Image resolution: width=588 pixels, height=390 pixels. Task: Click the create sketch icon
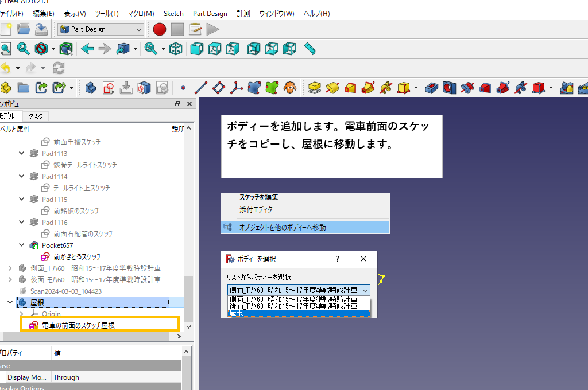tap(109, 88)
